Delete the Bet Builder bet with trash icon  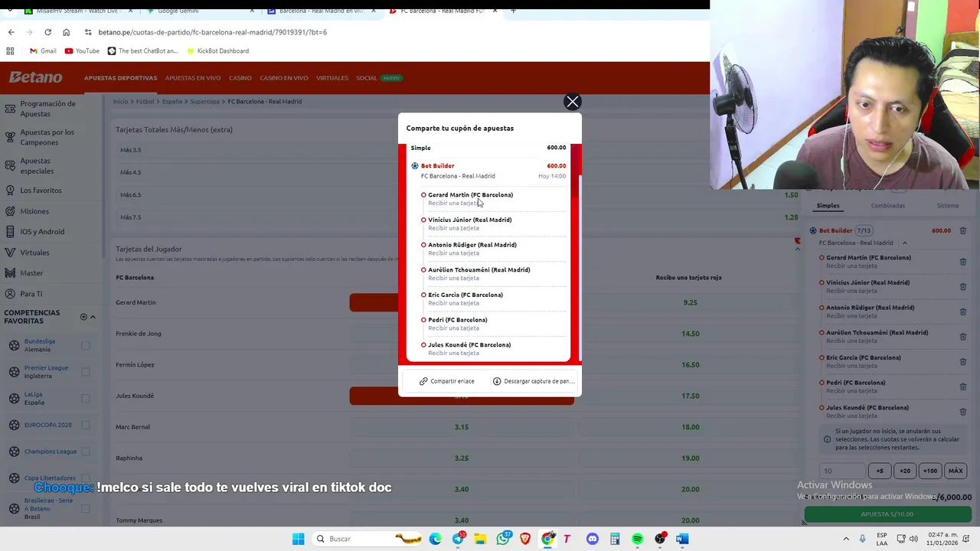(962, 230)
